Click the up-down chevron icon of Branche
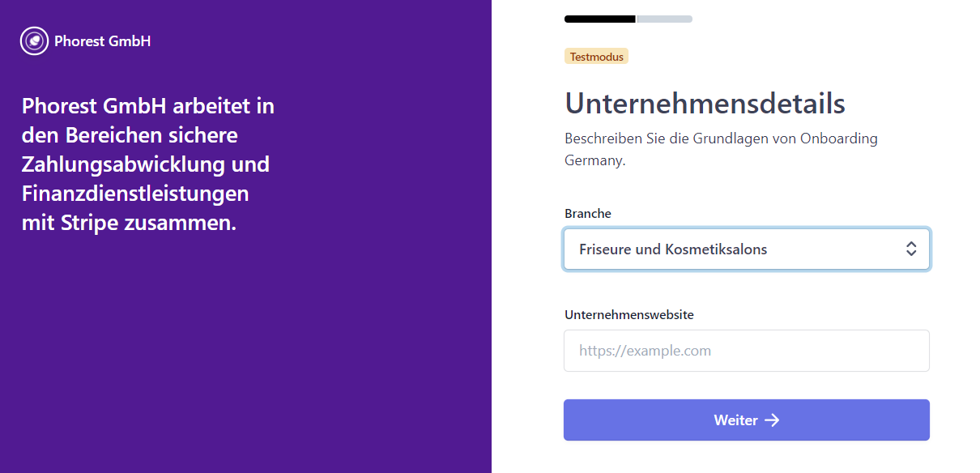This screenshot has width=980, height=473. [911, 249]
